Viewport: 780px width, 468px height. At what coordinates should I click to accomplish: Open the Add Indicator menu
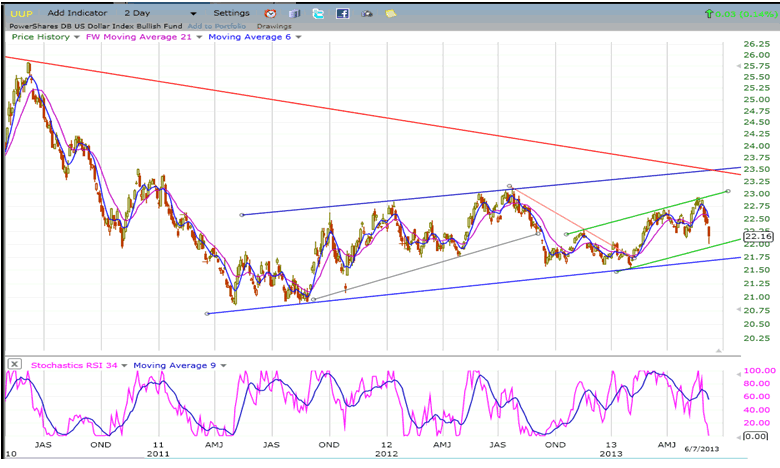pyautogui.click(x=76, y=13)
